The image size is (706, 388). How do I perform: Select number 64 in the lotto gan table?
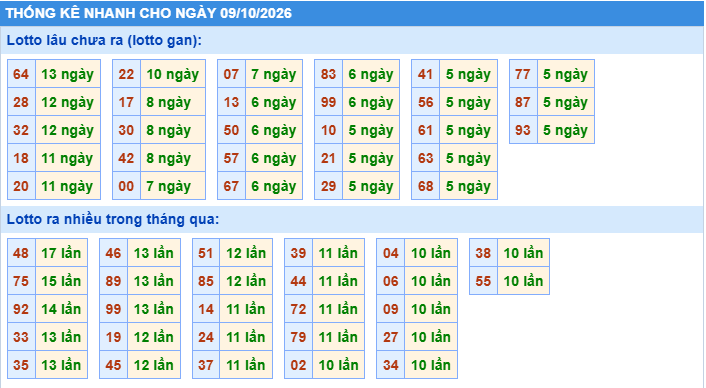click(x=21, y=74)
